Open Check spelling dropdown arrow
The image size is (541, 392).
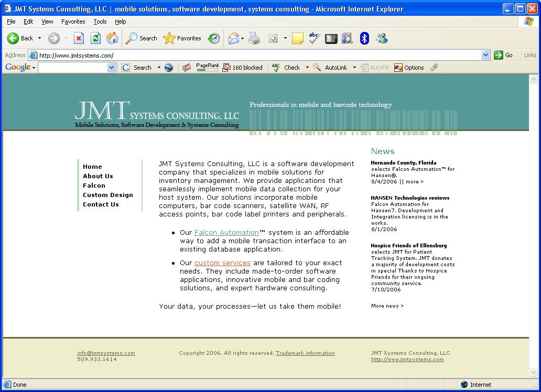tap(307, 68)
